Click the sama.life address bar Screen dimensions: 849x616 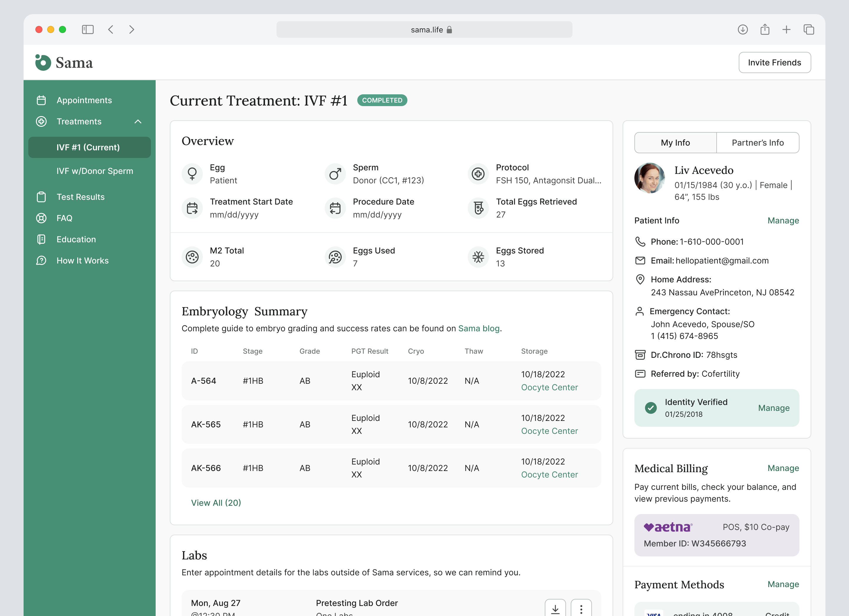coord(424,29)
